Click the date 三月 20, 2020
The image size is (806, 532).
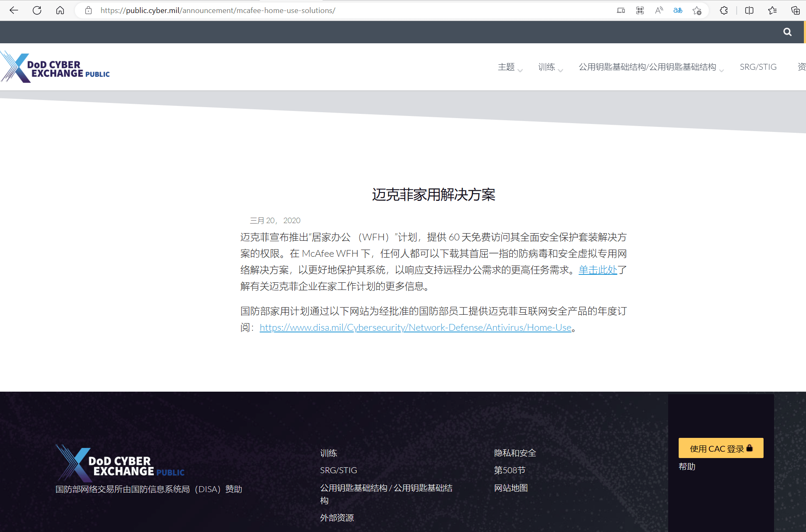tap(275, 221)
